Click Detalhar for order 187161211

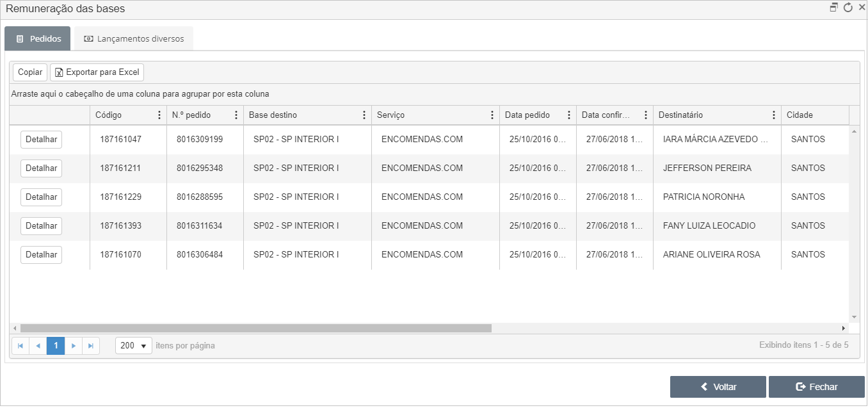[x=41, y=168]
